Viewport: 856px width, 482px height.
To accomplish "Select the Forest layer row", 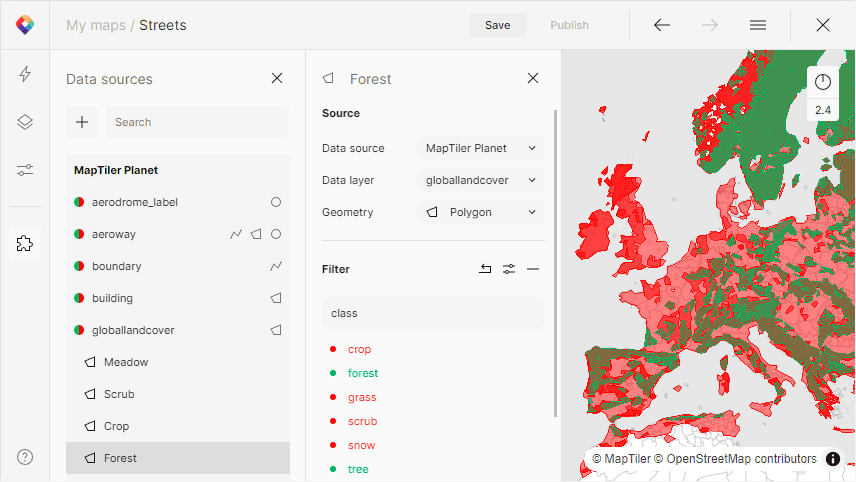I will tap(178, 458).
